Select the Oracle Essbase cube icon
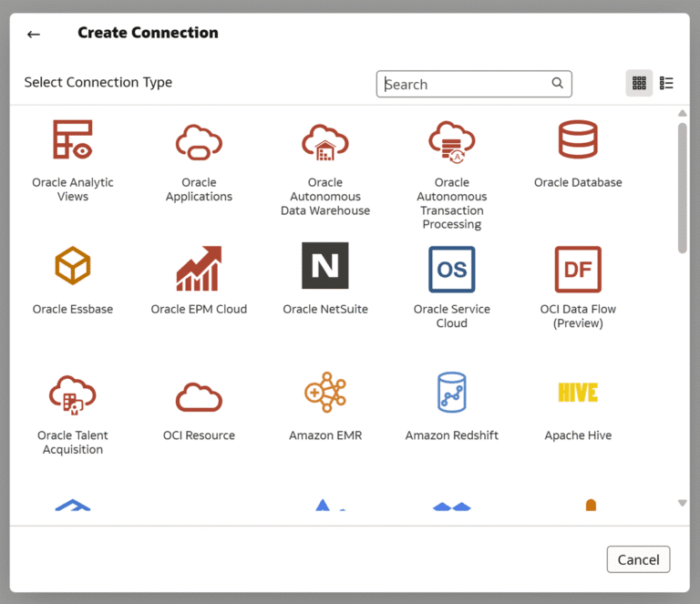The width and height of the screenshot is (700, 604). coord(73,265)
